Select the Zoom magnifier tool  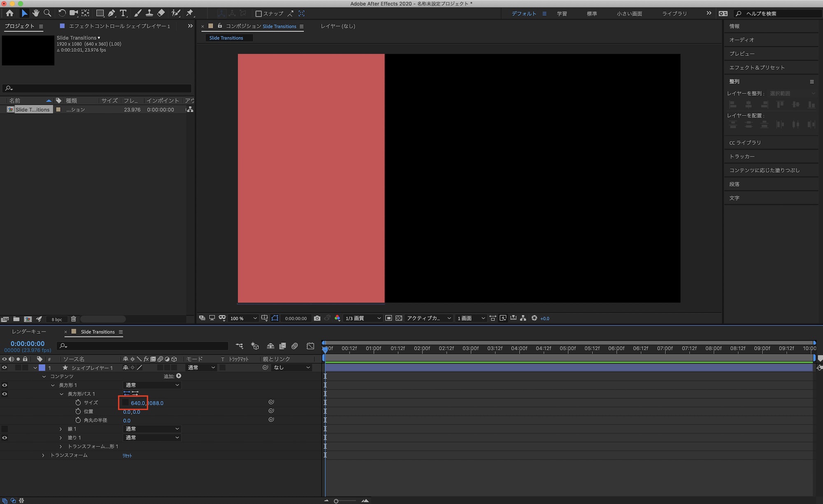[x=47, y=13]
